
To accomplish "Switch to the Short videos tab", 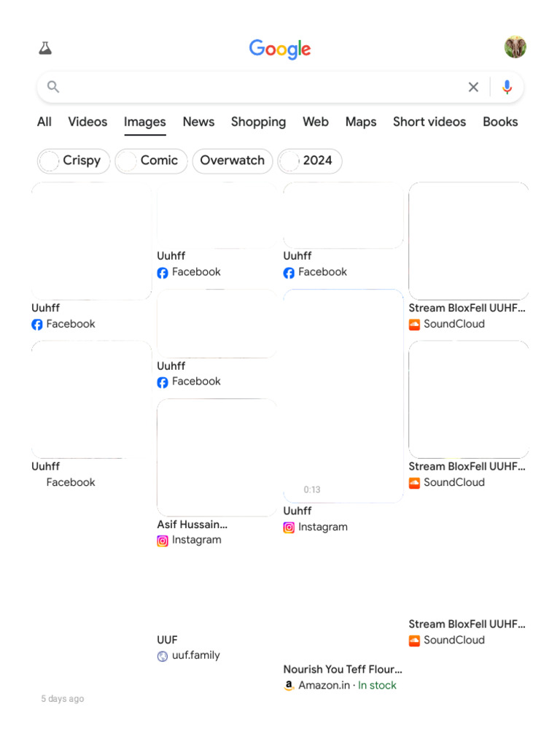I will tap(429, 122).
